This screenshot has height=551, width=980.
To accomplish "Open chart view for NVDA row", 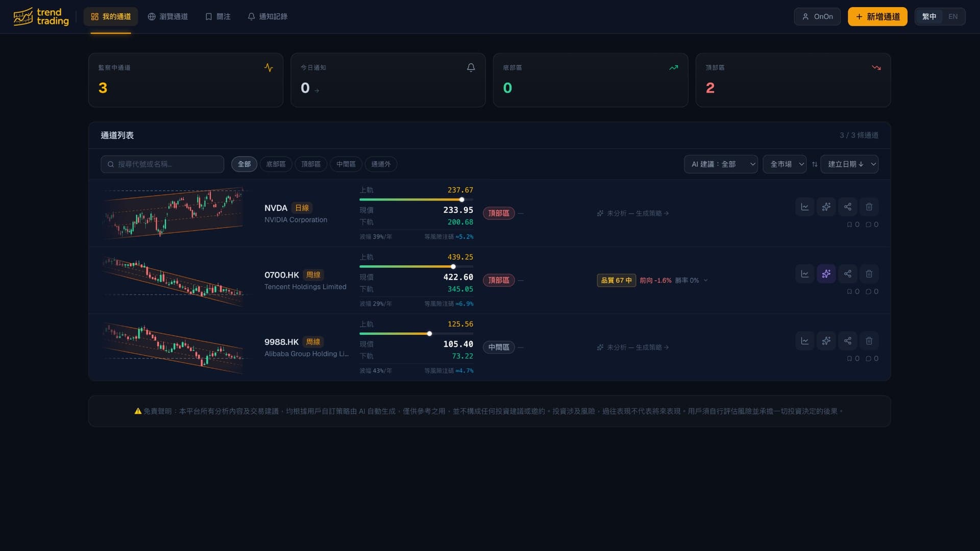I will point(804,207).
